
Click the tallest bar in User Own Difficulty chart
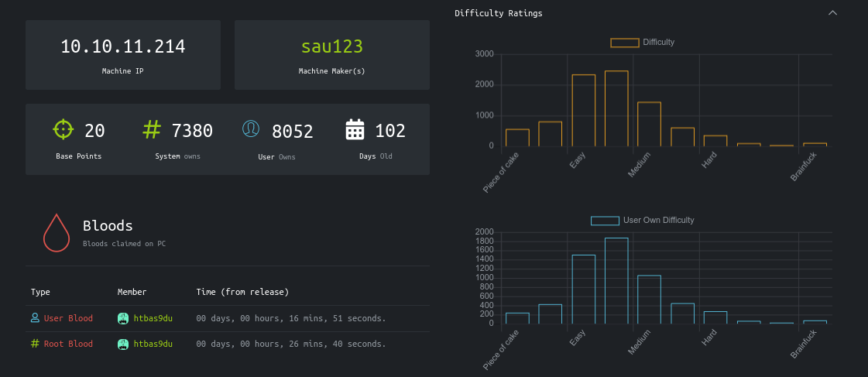pyautogui.click(x=616, y=280)
